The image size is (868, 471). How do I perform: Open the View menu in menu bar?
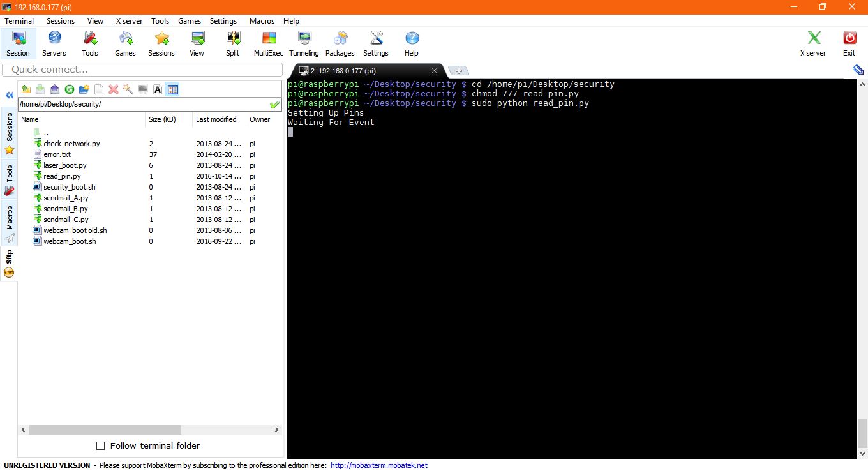click(95, 21)
